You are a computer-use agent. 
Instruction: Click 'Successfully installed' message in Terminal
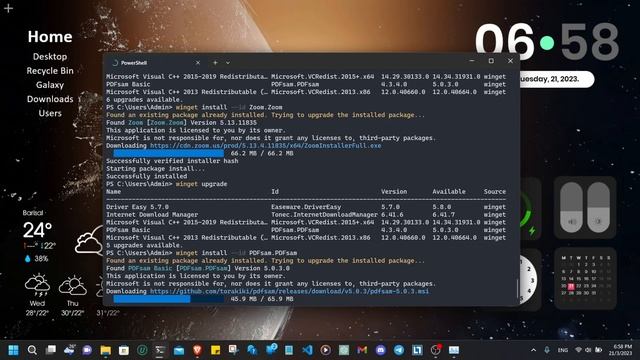coord(147,176)
